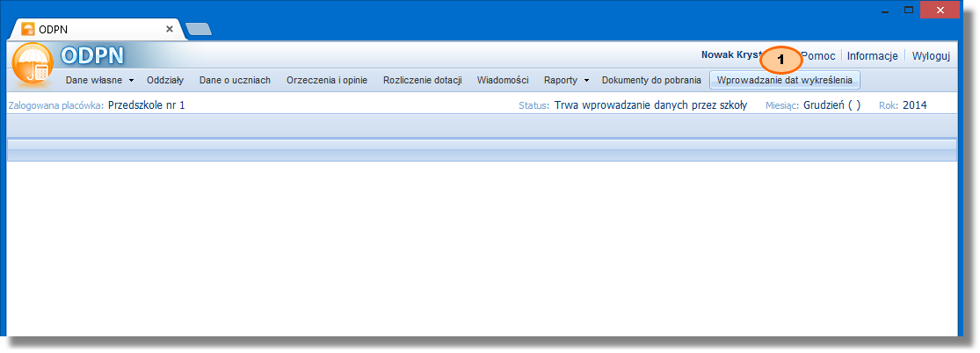Screen dimensions: 980x353
Task: Select Rozliczenie dotacji from the menu
Action: click(x=422, y=80)
